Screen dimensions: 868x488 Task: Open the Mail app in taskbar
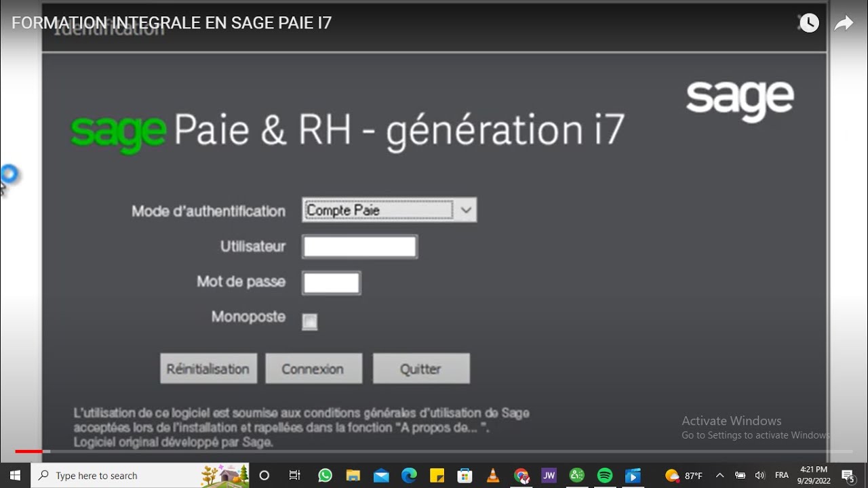click(x=381, y=475)
